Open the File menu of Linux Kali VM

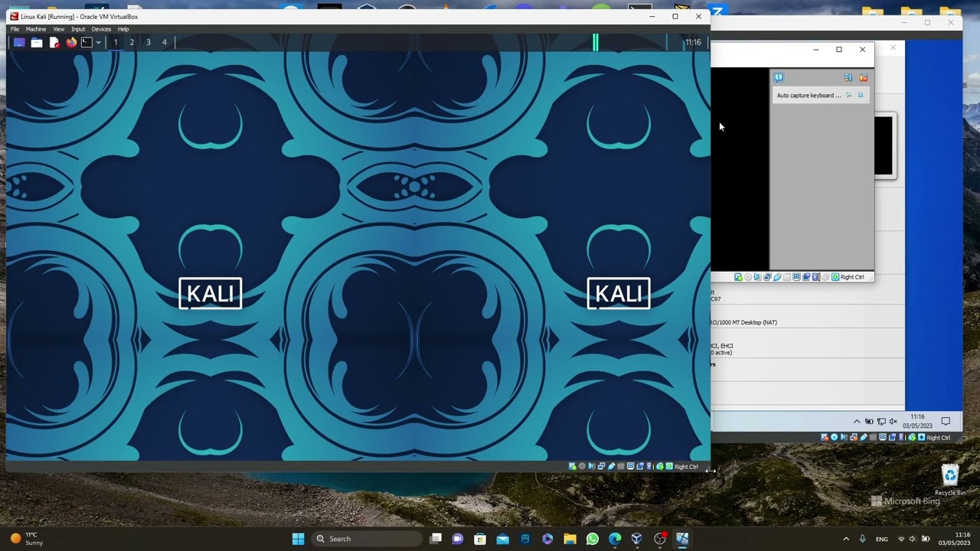point(15,29)
